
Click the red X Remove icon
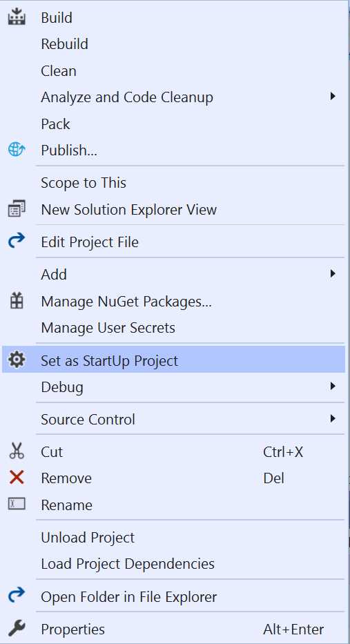coord(17,478)
